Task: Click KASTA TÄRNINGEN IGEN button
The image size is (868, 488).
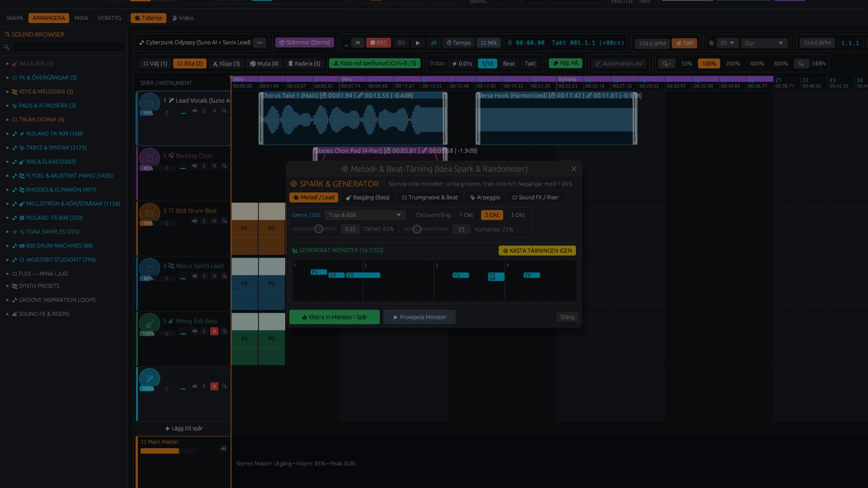Action: (x=537, y=251)
